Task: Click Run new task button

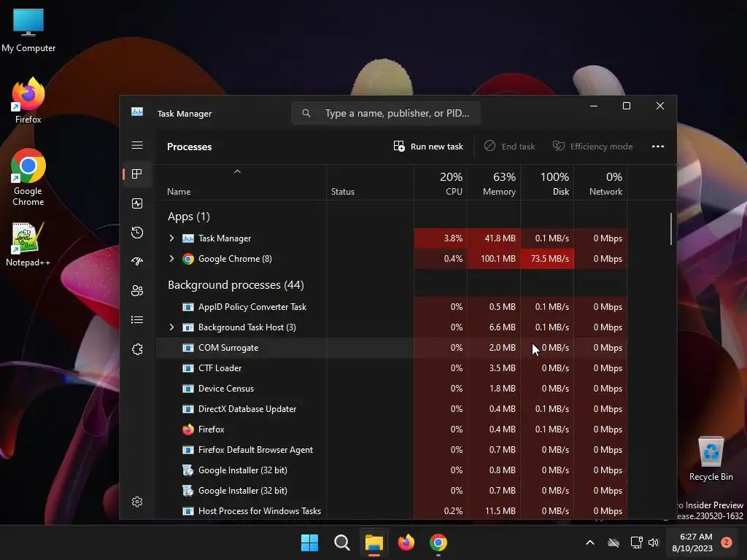Action: coord(428,146)
